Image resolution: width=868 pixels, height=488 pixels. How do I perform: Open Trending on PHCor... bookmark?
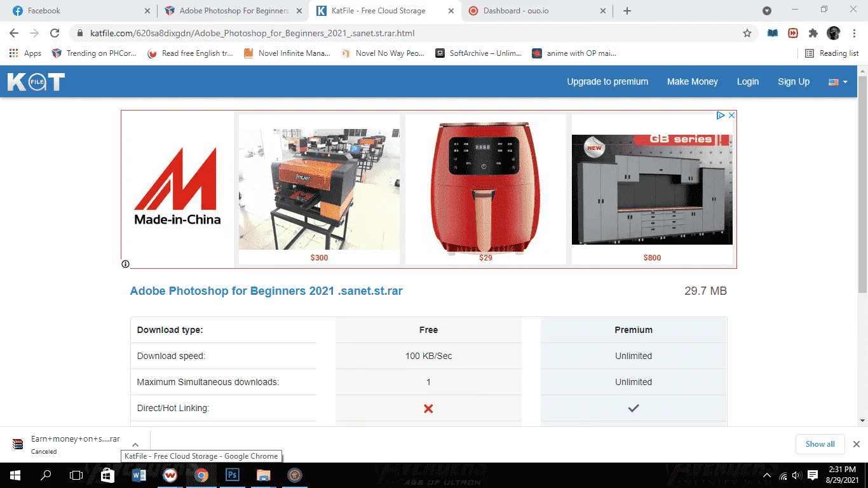(x=94, y=53)
